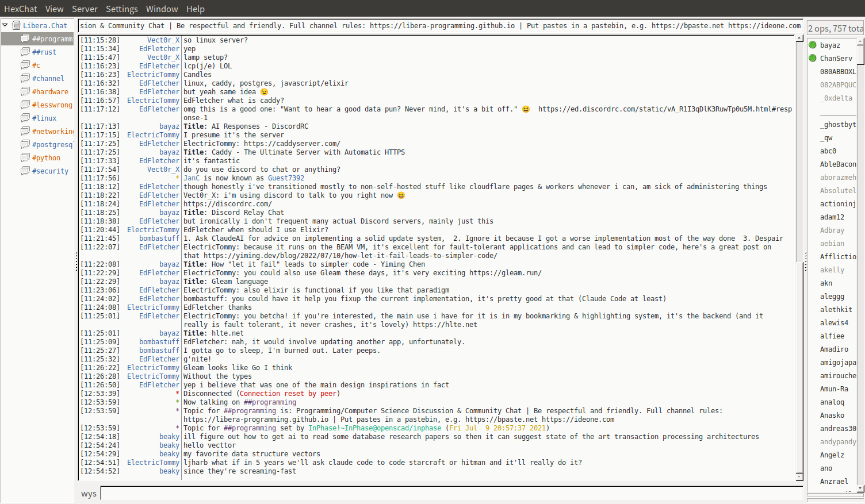
Task: Open the Settings menu
Action: click(x=121, y=9)
